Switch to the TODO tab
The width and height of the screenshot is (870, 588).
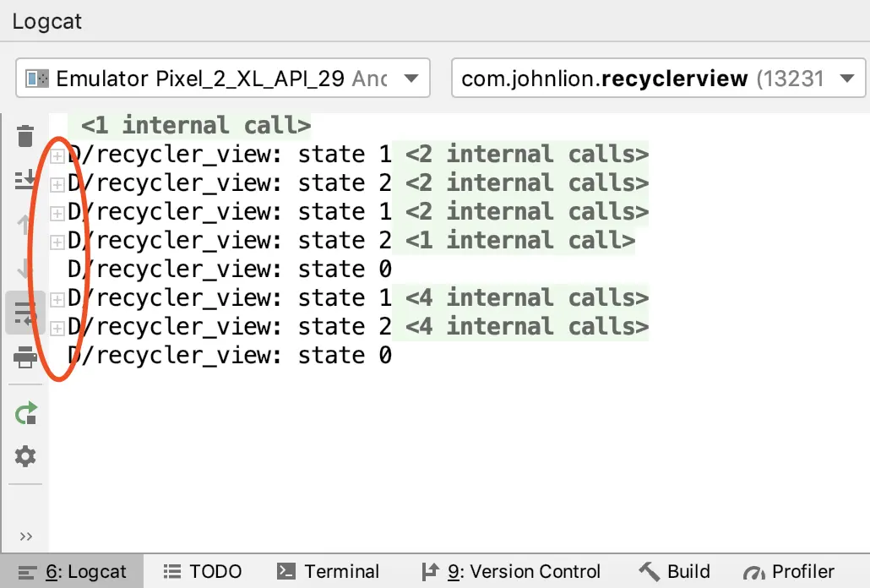coord(203,571)
